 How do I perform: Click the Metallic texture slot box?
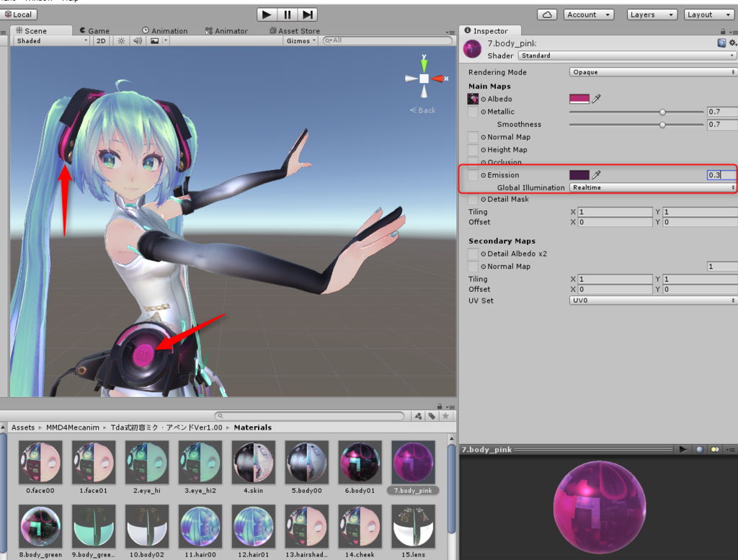coord(473,112)
